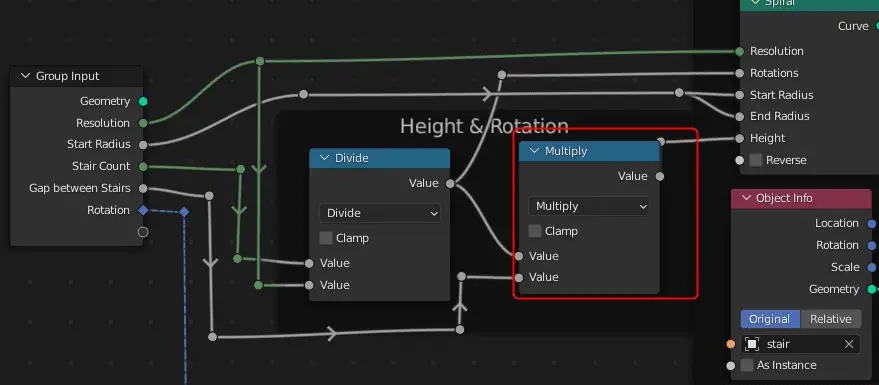Click the object icon beside stair field
The image size is (879, 385).
(752, 344)
